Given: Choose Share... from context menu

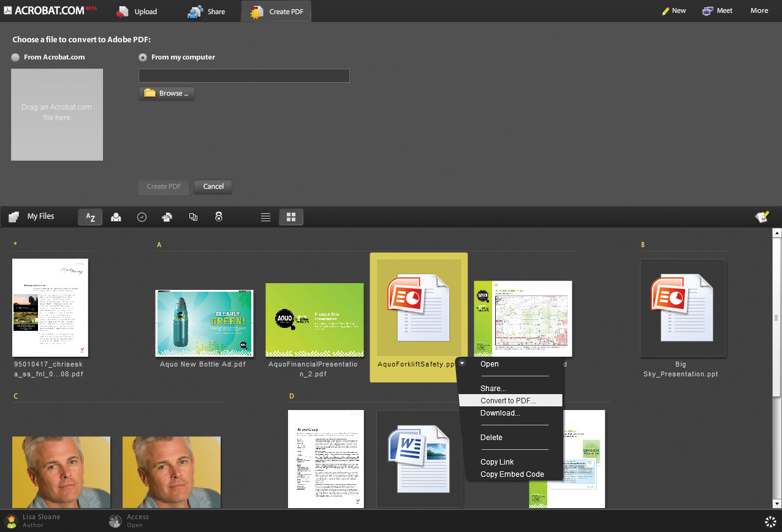Looking at the screenshot, I should [x=493, y=389].
